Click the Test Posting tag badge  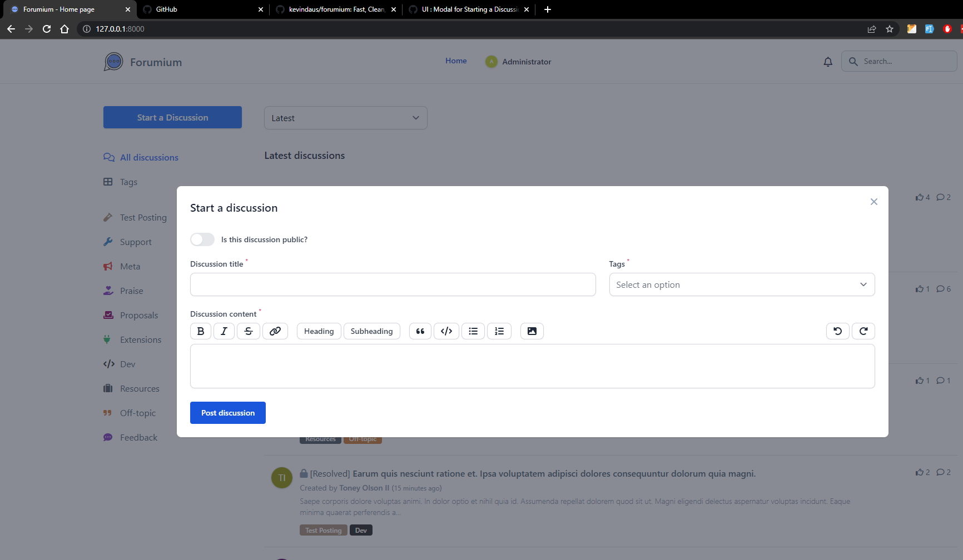(324, 530)
